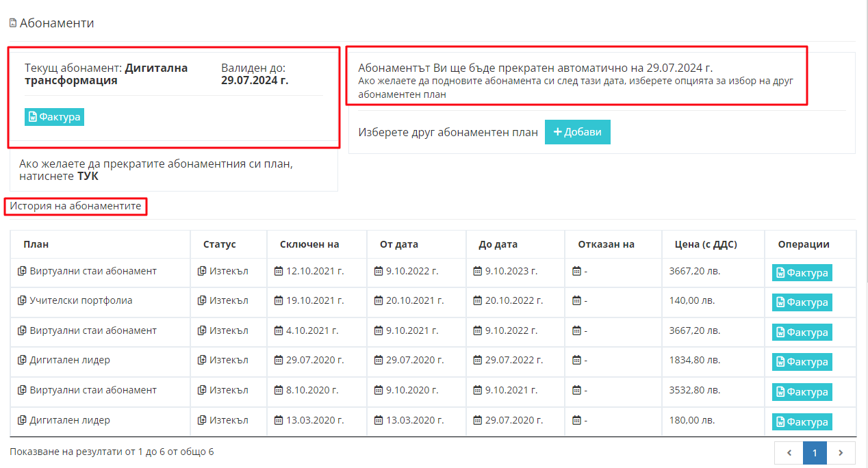Image resolution: width=868 pixels, height=468 pixels.
Task: Click the ТУК link to cancel subscription
Action: [x=88, y=177]
